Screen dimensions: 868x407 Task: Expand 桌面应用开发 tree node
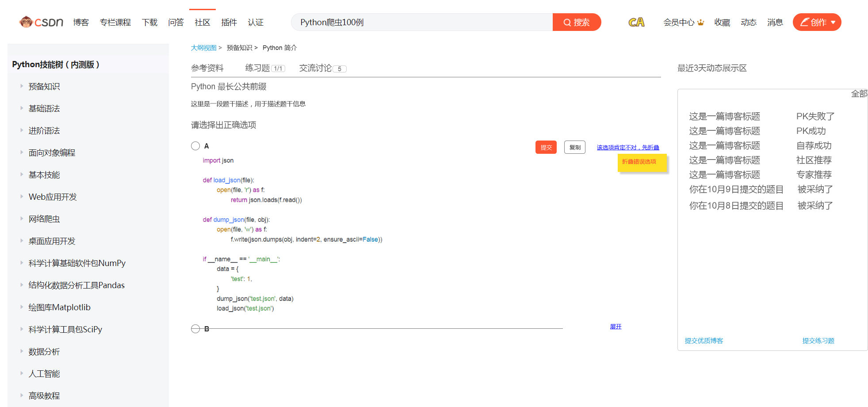22,241
